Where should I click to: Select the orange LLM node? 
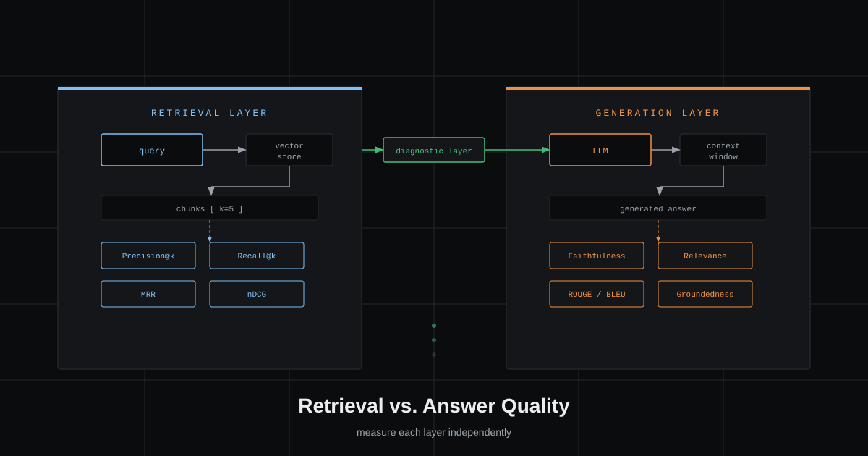pyautogui.click(x=600, y=150)
